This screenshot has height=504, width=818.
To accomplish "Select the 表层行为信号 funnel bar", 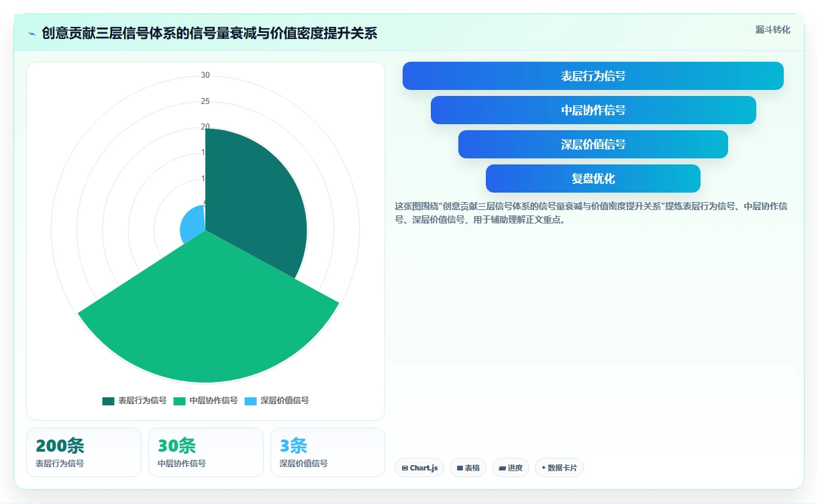I will pos(593,76).
